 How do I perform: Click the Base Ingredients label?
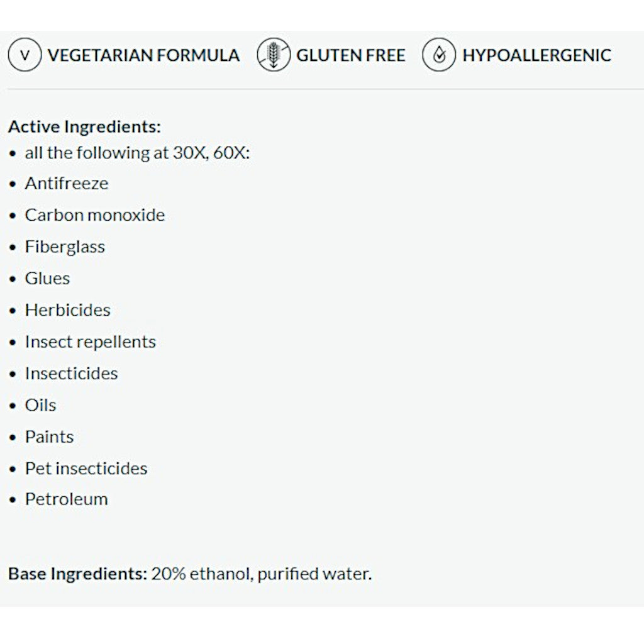tap(77, 574)
